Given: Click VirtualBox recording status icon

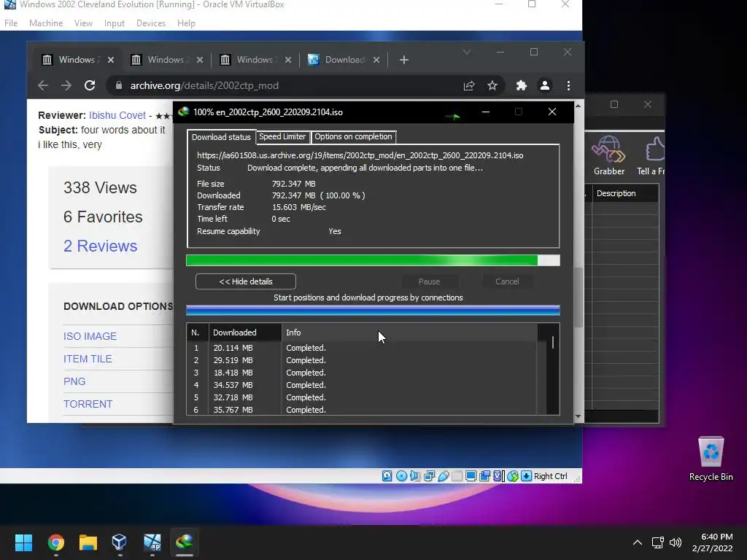Looking at the screenshot, I should [x=485, y=475].
